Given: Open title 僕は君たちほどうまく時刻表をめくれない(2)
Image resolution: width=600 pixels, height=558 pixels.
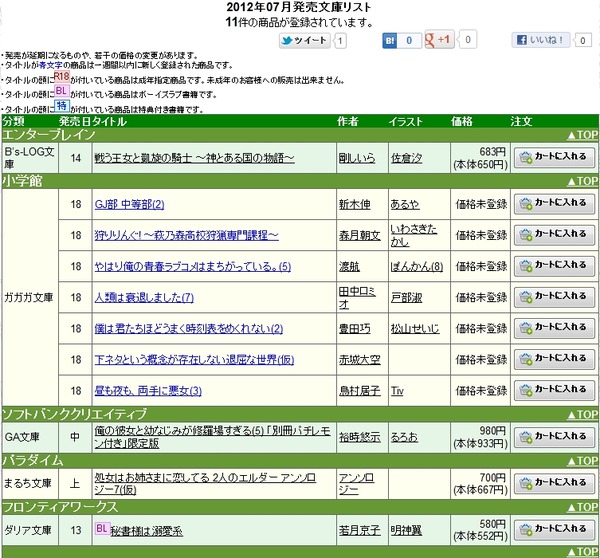Looking at the screenshot, I should [x=189, y=328].
